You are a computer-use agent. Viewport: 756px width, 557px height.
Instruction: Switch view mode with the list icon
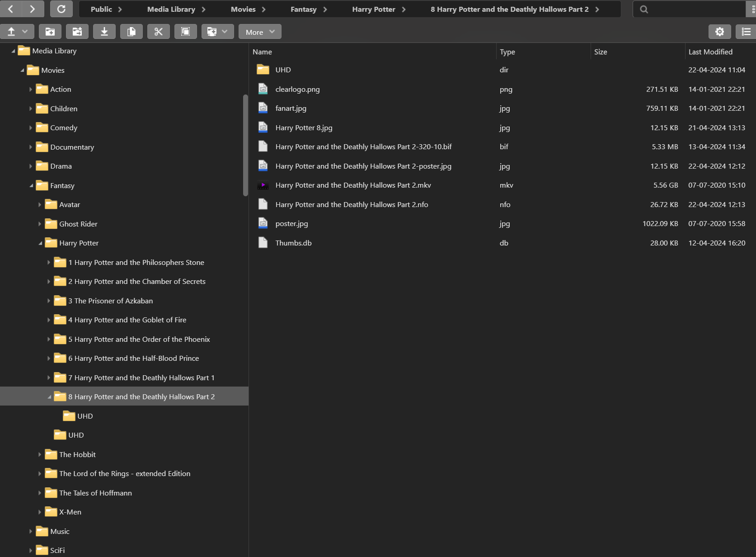coord(746,32)
